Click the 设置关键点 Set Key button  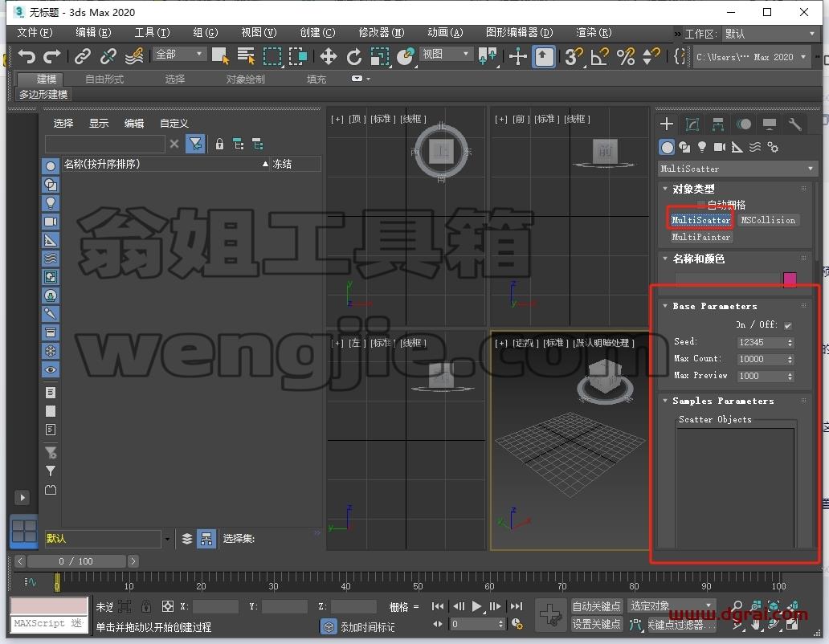pos(596,625)
